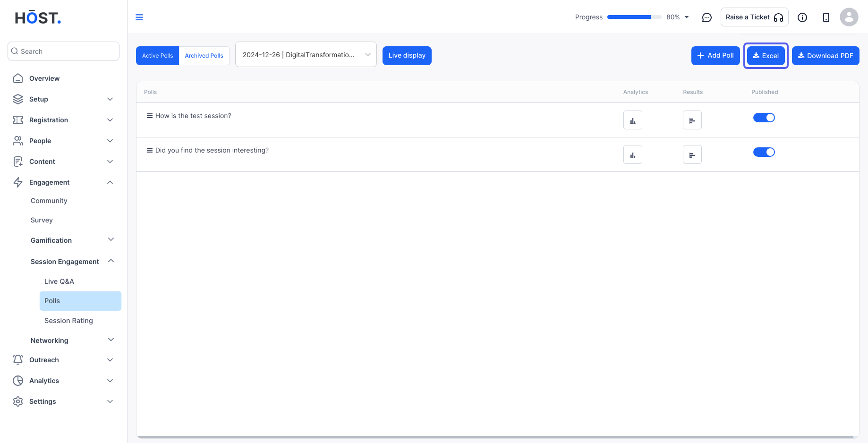Download polls as Excel
This screenshot has width=868, height=443.
pos(766,56)
